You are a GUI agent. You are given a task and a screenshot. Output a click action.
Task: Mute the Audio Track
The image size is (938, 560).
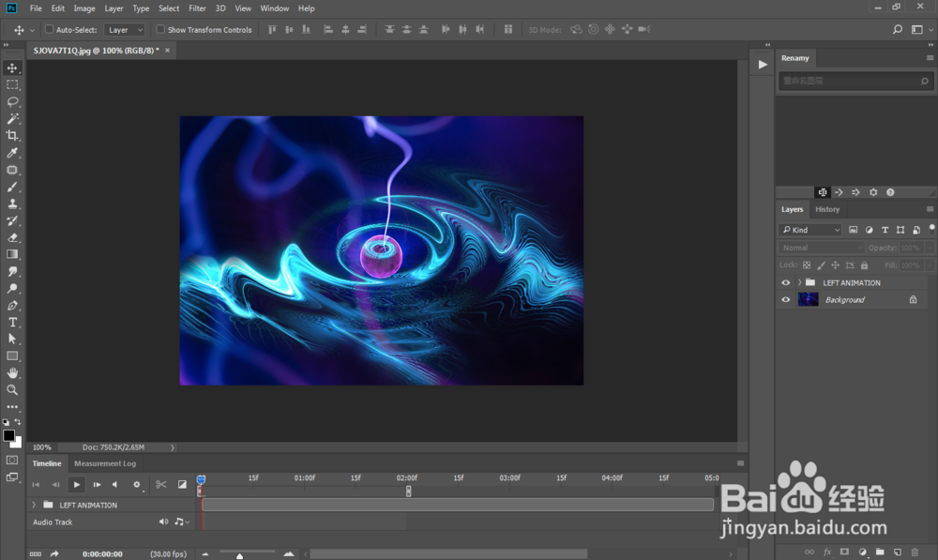(163, 522)
